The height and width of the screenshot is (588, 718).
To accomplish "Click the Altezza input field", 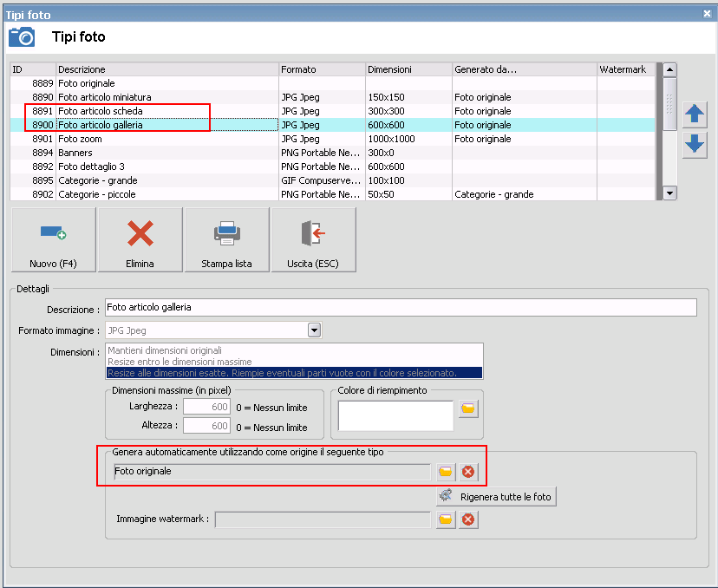I will [x=206, y=426].
